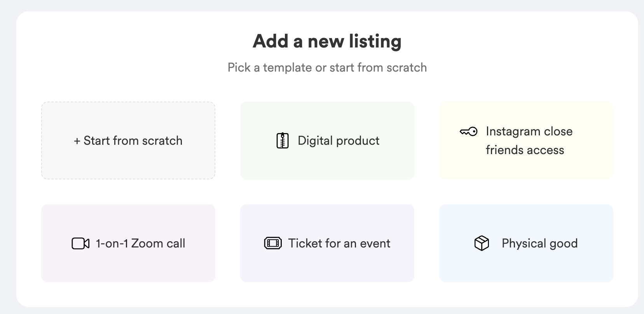Select the "Start from scratch" label

coord(133,141)
